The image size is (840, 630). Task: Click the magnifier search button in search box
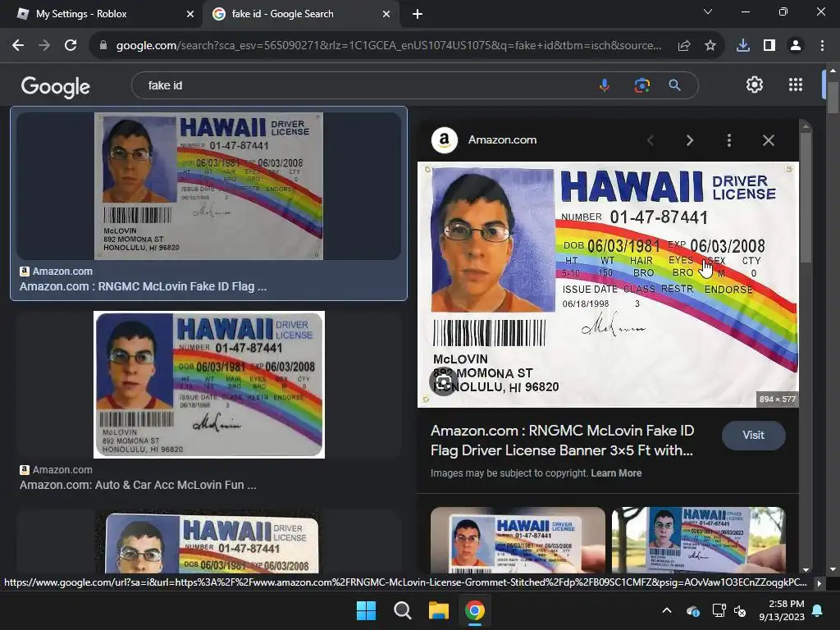pos(674,85)
